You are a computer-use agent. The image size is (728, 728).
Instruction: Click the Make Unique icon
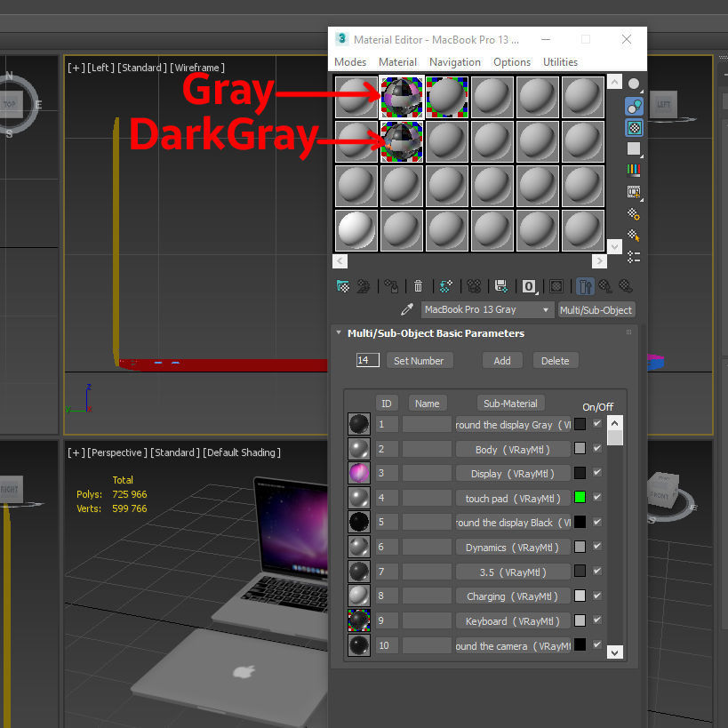tap(474, 286)
